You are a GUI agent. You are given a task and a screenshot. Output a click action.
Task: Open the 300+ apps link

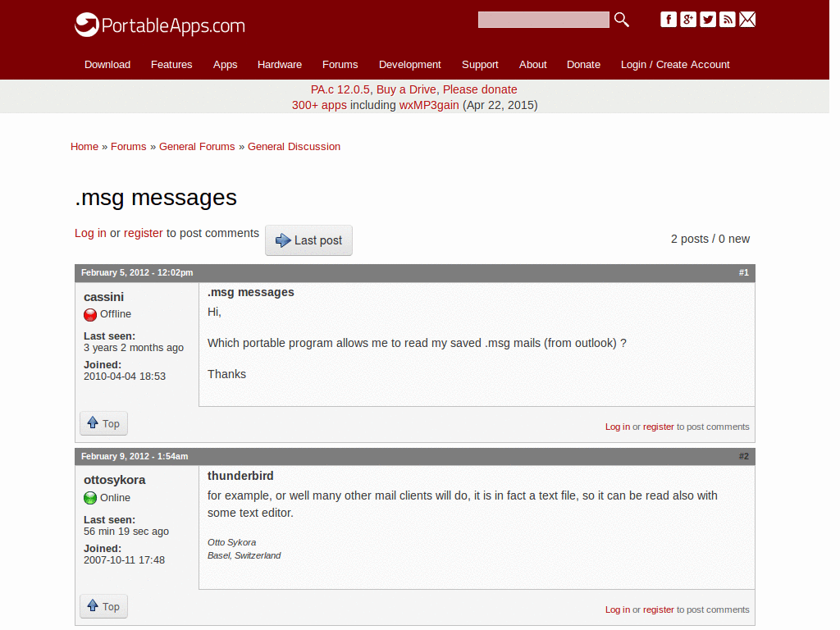319,105
